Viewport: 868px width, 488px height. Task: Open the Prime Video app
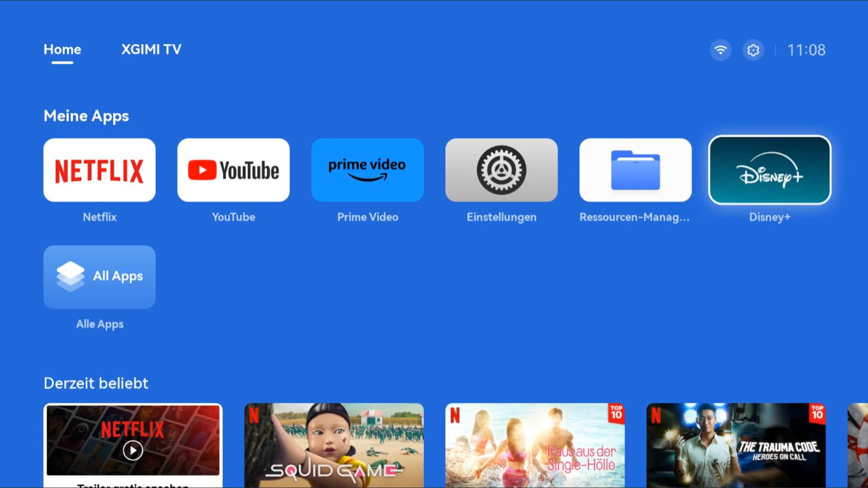368,170
